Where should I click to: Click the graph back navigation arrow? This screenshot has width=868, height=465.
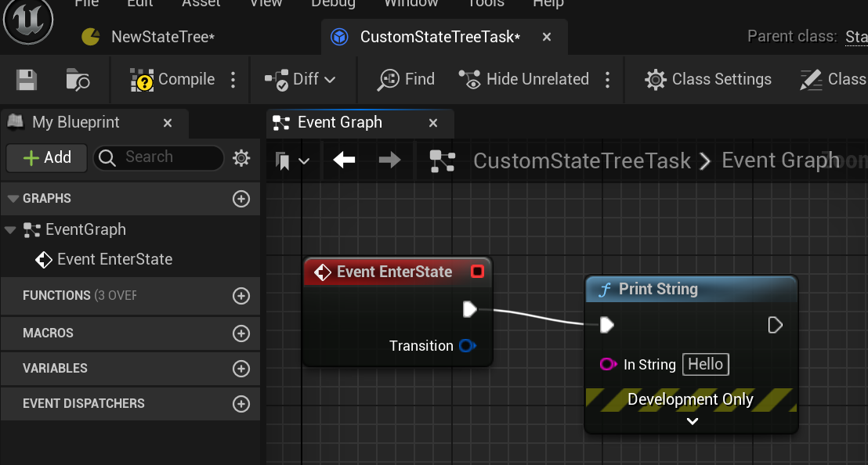coord(344,160)
